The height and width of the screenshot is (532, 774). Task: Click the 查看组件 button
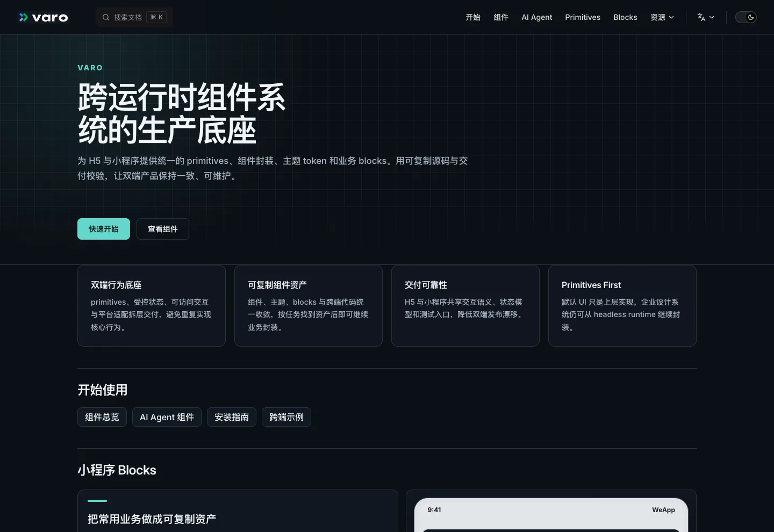163,229
